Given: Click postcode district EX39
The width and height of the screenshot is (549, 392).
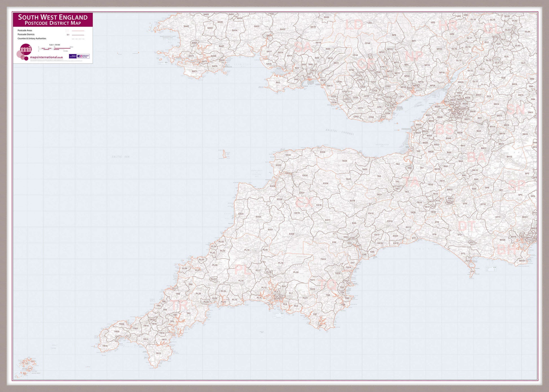Looking at the screenshot, I should click(x=273, y=186).
